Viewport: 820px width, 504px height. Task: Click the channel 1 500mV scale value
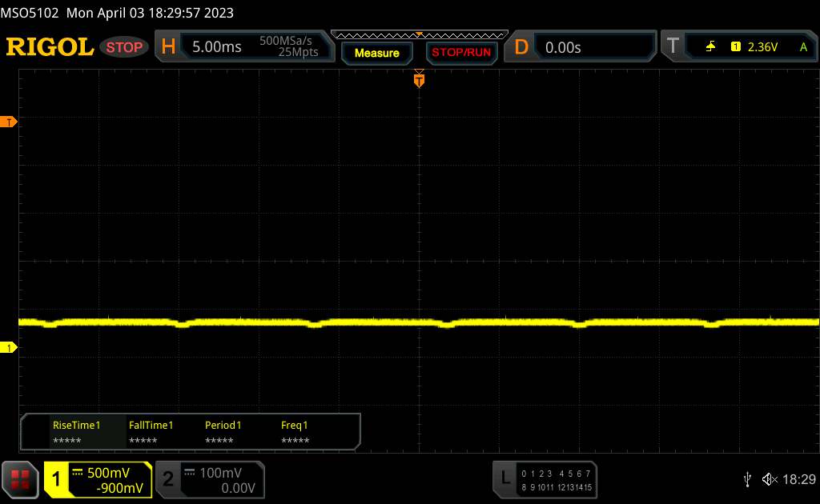point(108,473)
